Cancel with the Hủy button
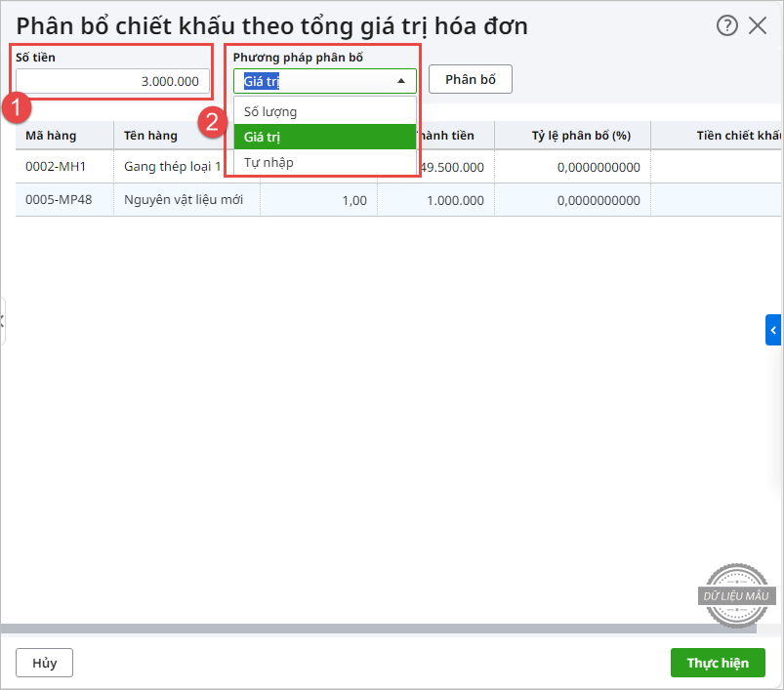Image resolution: width=784 pixels, height=690 pixels. click(x=44, y=663)
